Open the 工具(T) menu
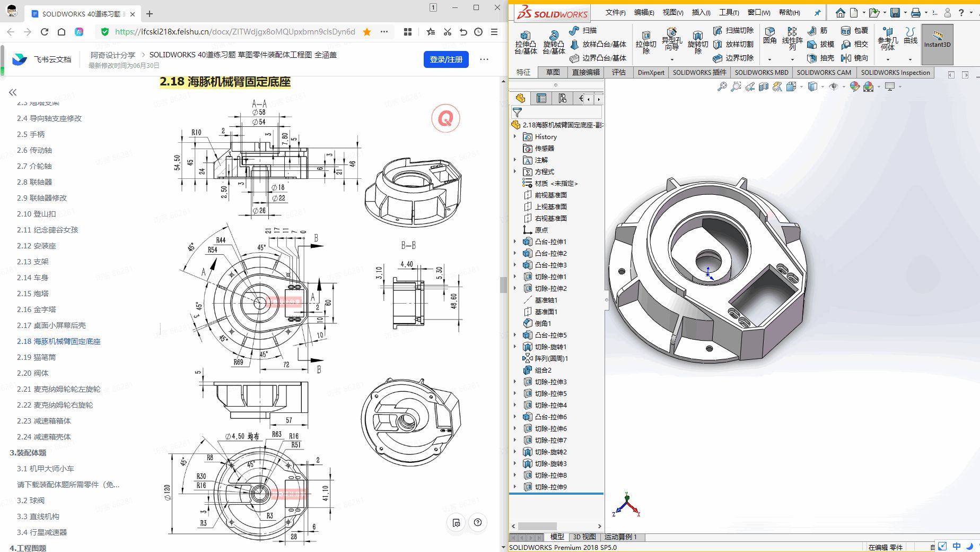The image size is (980, 552). pyautogui.click(x=729, y=13)
